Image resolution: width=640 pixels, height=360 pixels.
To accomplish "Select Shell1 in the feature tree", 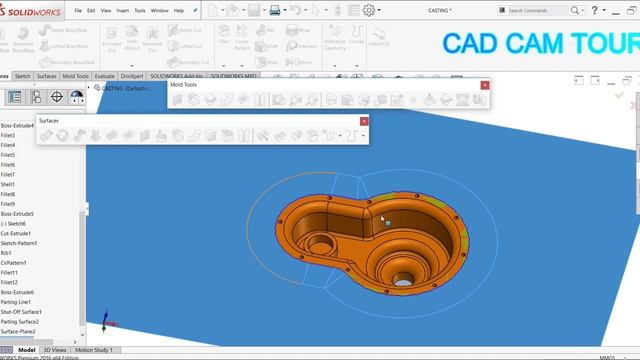I will (x=7, y=184).
